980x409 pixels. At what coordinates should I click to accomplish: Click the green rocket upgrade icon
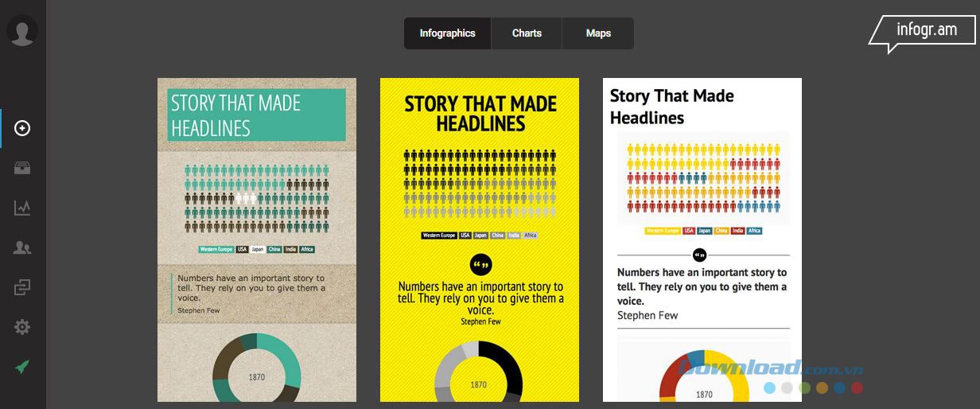22,367
